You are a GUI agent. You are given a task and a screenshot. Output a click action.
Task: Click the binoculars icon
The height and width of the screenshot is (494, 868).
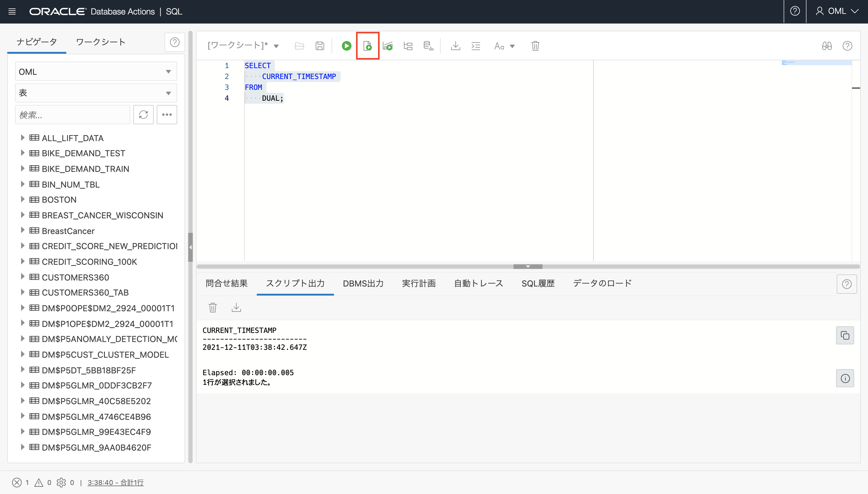[827, 46]
